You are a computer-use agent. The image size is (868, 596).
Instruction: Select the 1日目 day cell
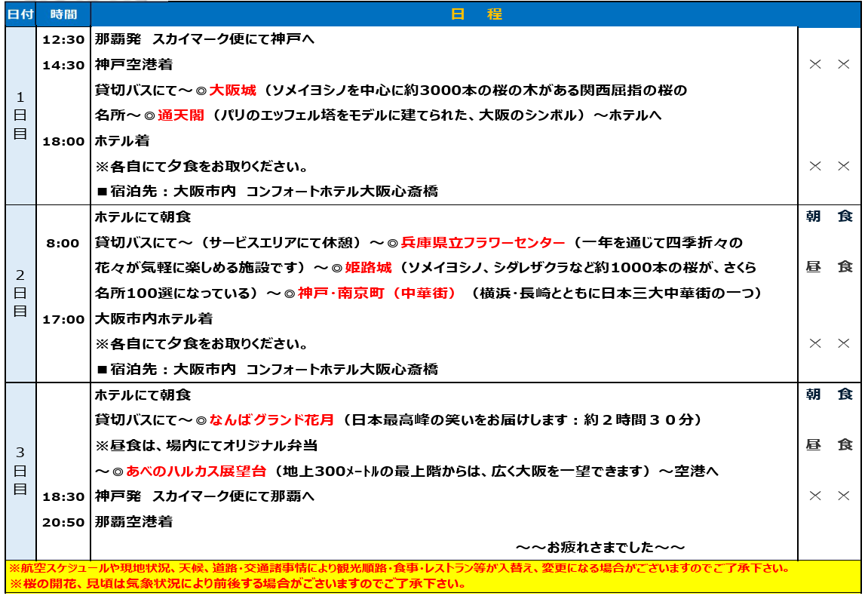[x=20, y=115]
